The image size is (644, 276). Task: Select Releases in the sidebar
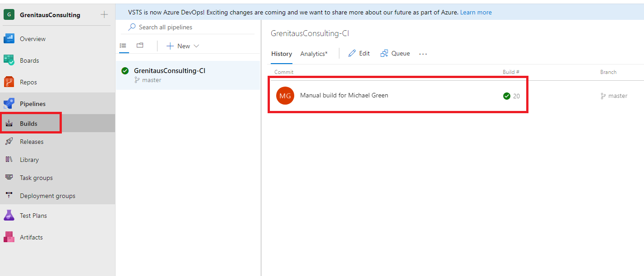tap(32, 142)
